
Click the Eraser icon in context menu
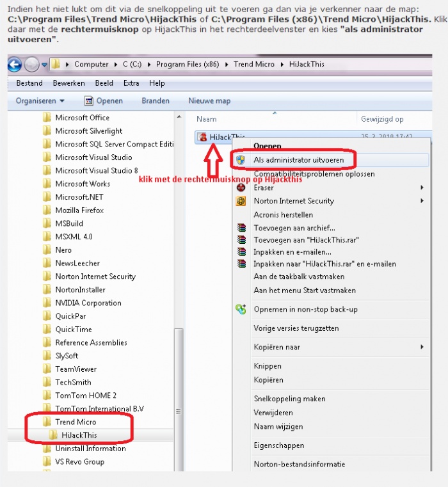(x=241, y=188)
